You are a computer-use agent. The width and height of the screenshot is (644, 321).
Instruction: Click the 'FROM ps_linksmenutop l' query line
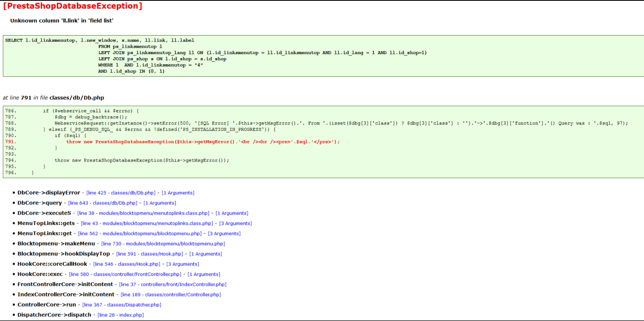point(130,46)
